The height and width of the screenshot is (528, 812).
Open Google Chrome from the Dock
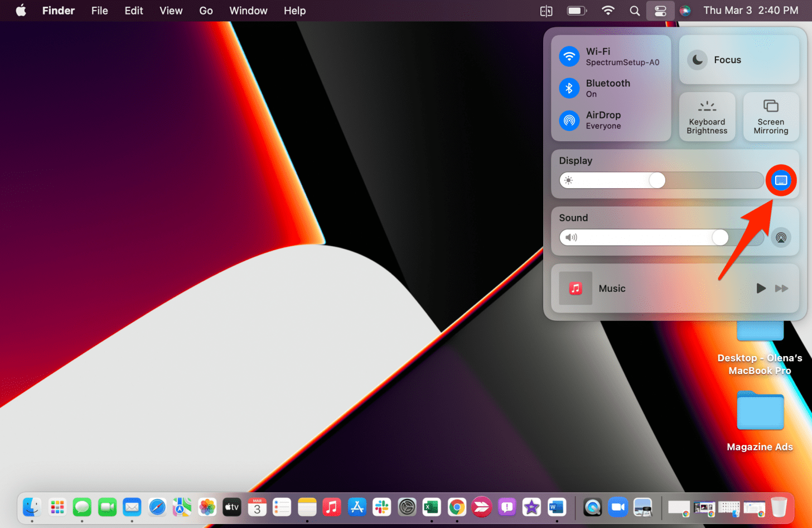click(x=457, y=507)
